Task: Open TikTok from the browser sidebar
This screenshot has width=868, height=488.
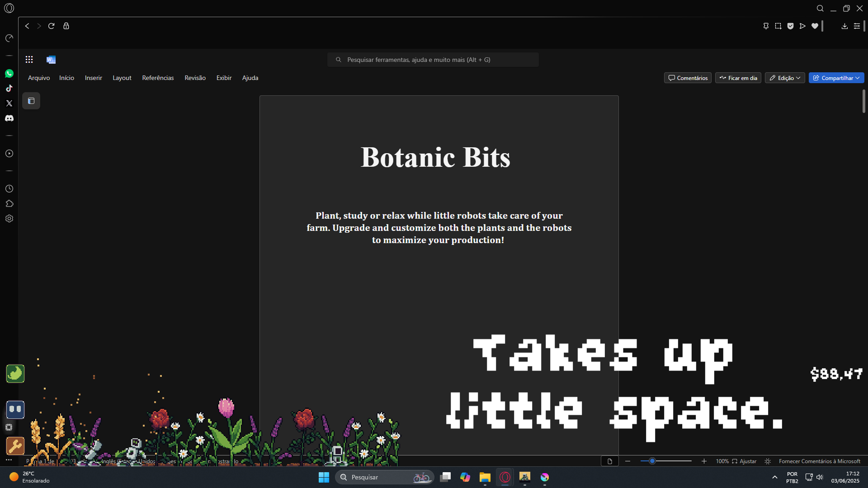Action: (x=9, y=88)
